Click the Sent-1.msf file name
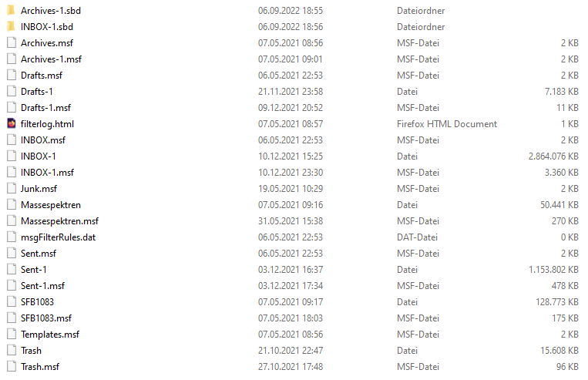Screen dimensions: 588x380 [x=43, y=286]
